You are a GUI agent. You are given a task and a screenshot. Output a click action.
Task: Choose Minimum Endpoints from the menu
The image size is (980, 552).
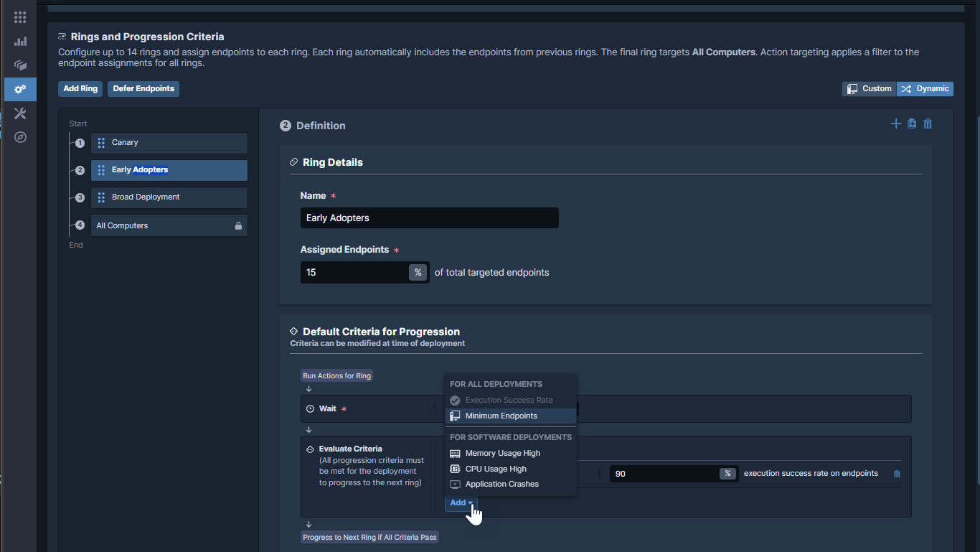point(511,416)
